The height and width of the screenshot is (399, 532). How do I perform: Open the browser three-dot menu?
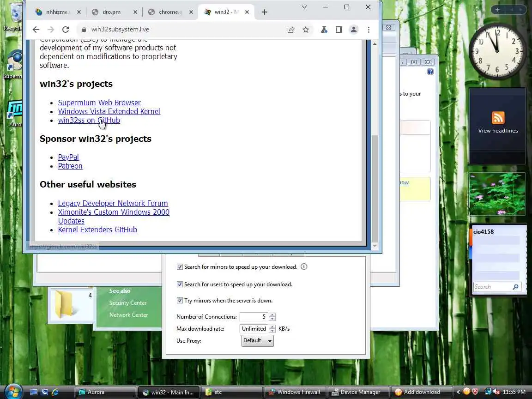coord(369,30)
